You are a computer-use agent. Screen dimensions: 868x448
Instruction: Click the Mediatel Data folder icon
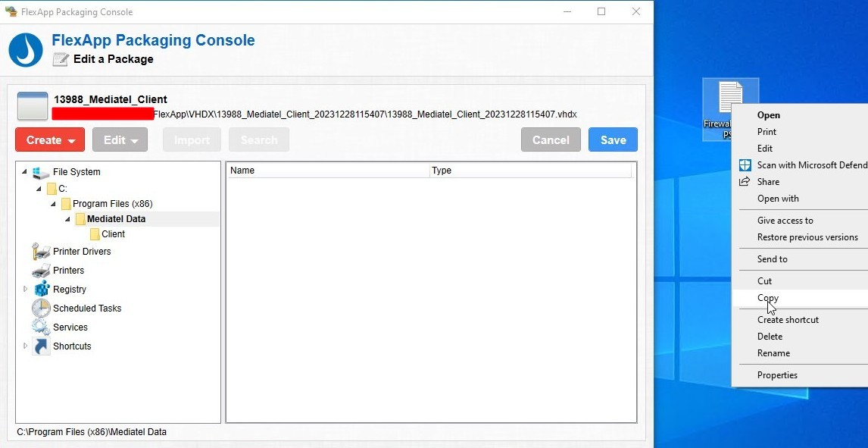[80, 219]
